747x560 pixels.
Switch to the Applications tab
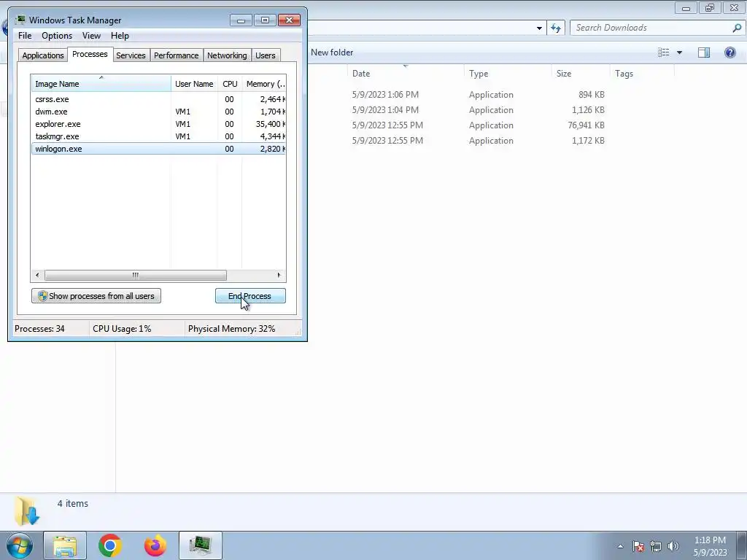(43, 55)
